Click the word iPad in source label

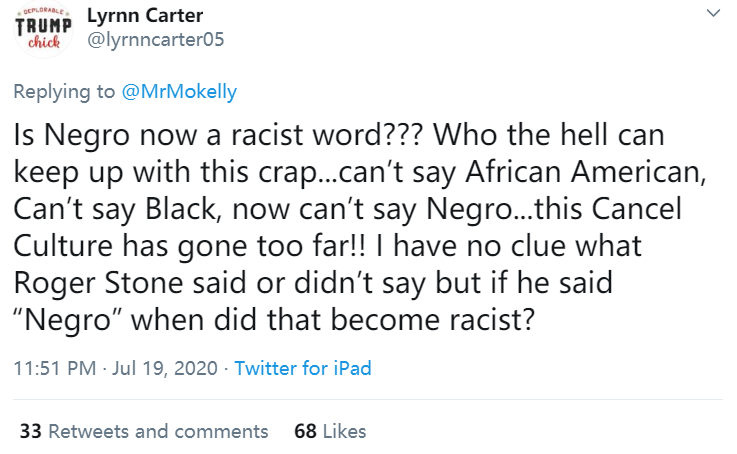tap(353, 368)
